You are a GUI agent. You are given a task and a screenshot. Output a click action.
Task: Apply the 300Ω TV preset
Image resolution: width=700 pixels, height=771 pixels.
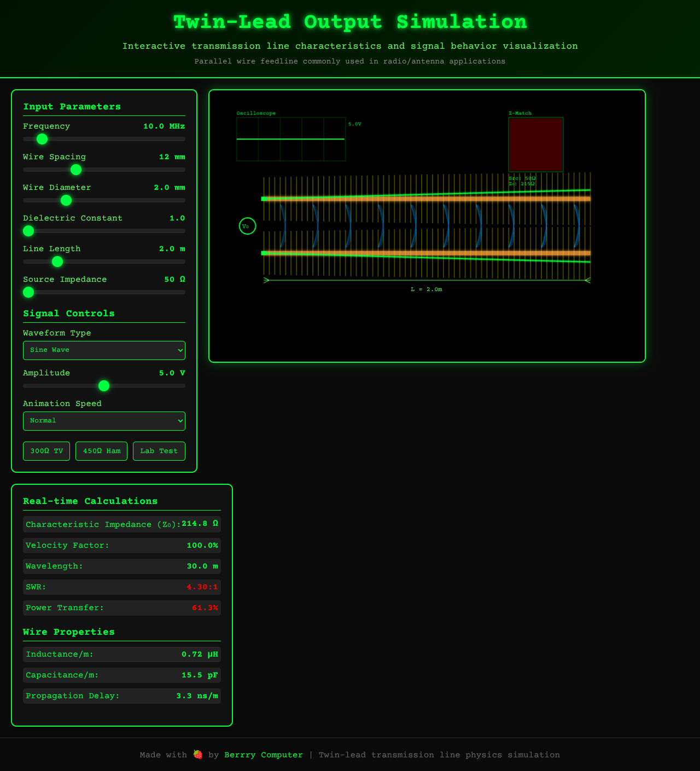46,451
